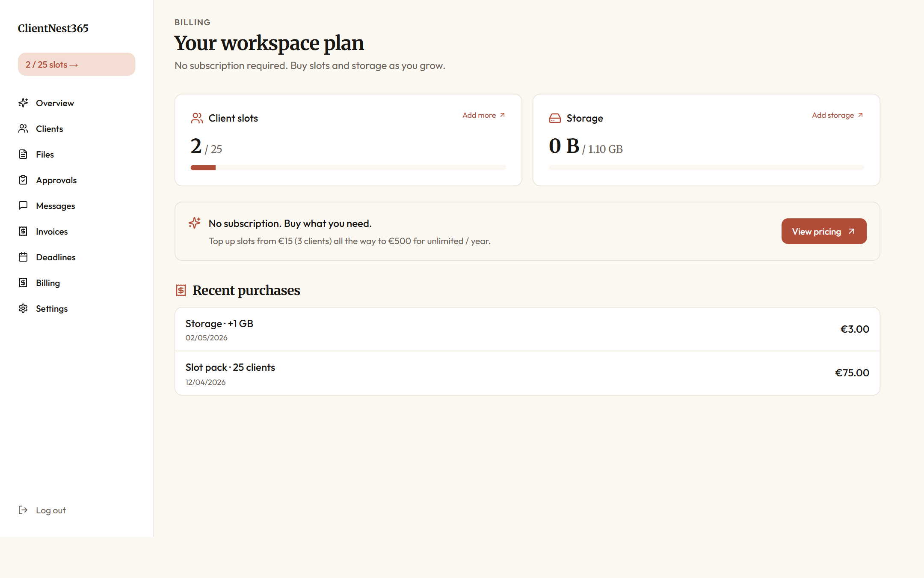Log out of the workspace
Viewport: 924px width, 578px height.
42,510
